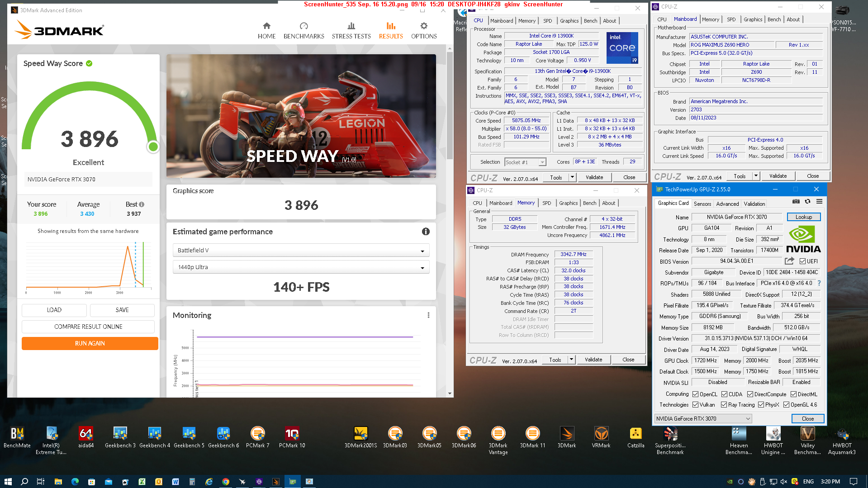Open the BENCHMARKS gauge icon
The width and height of the screenshot is (868, 488).
pos(304,26)
